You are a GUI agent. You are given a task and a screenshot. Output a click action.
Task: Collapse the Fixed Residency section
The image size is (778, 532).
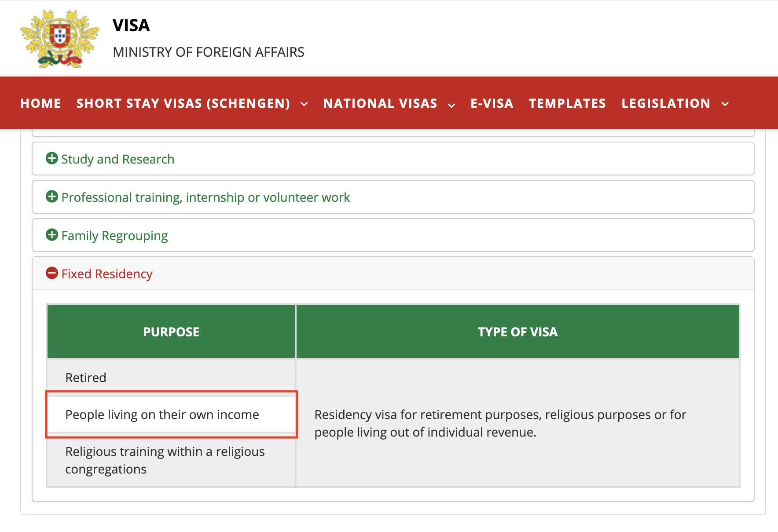[x=107, y=274]
